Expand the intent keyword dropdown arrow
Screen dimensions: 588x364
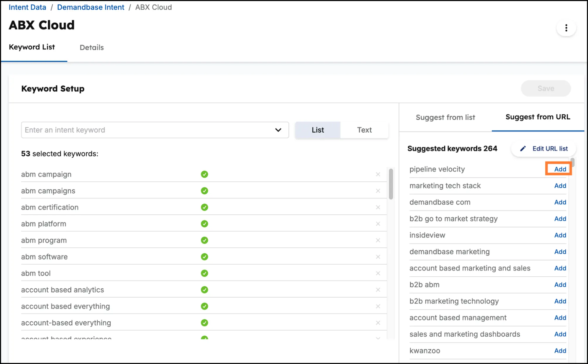pyautogui.click(x=278, y=130)
